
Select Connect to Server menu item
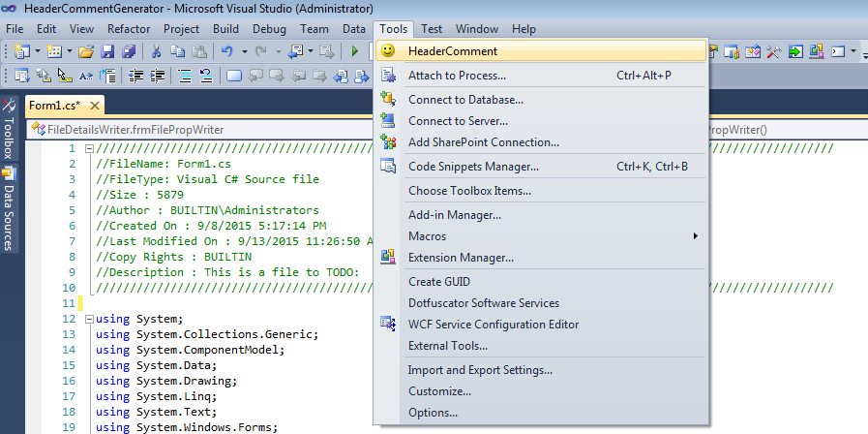click(x=542, y=121)
